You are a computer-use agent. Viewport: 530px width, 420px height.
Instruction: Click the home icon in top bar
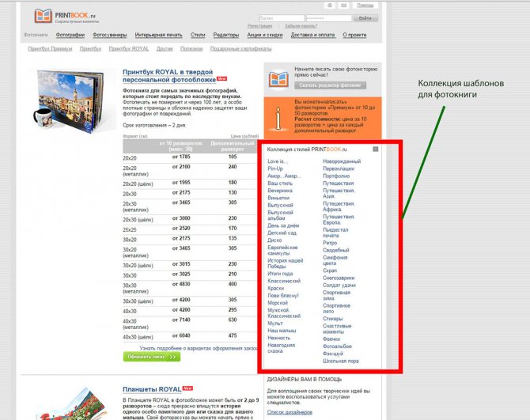tap(330, 5)
